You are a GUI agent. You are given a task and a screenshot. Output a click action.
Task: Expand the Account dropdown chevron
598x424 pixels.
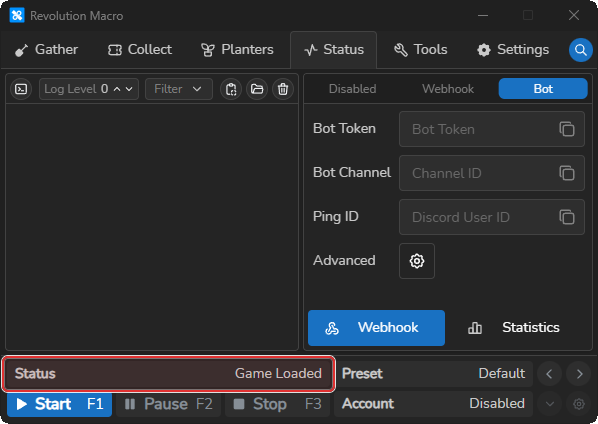(x=549, y=403)
